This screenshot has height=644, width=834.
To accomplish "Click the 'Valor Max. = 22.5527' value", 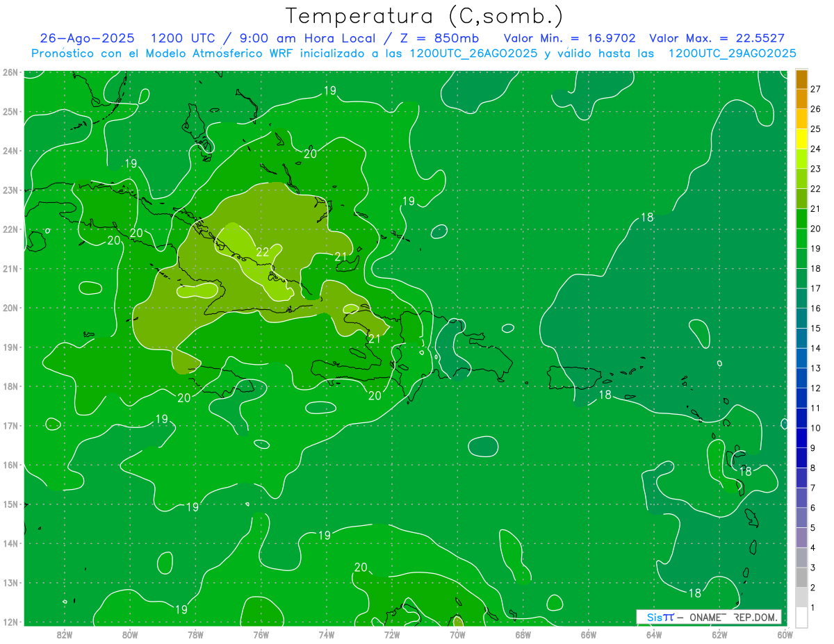I will pyautogui.click(x=717, y=38).
